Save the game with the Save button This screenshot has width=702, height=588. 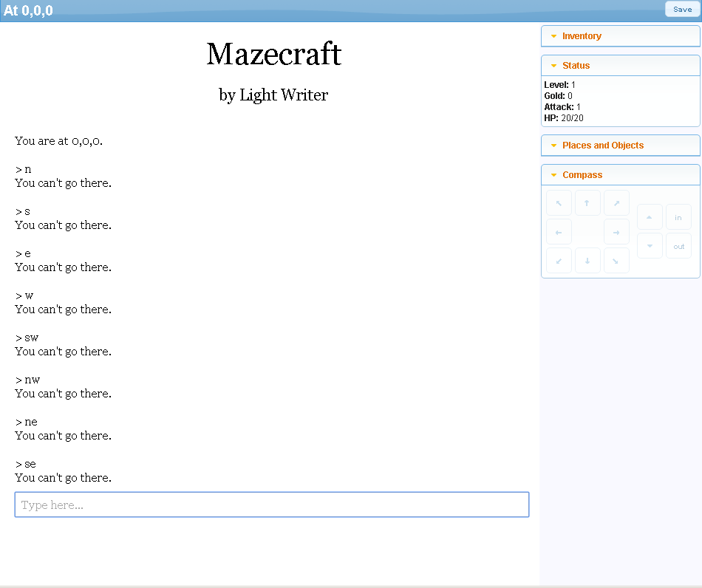682,10
